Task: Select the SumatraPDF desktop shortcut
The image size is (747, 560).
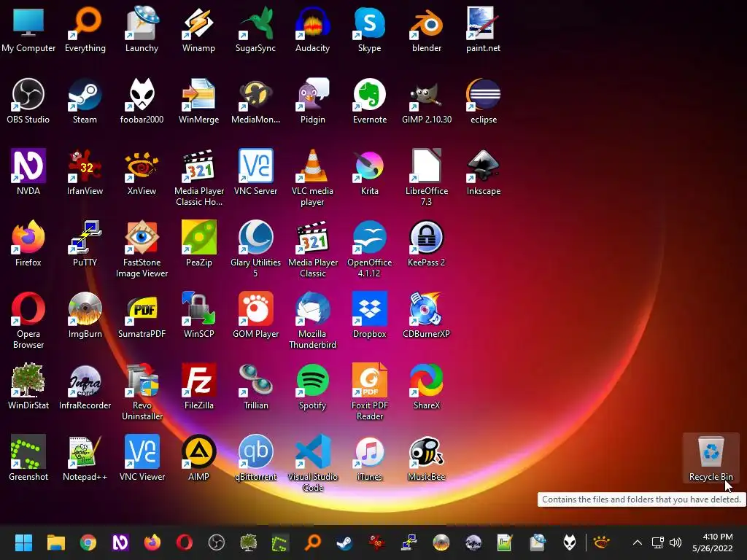Action: click(142, 315)
